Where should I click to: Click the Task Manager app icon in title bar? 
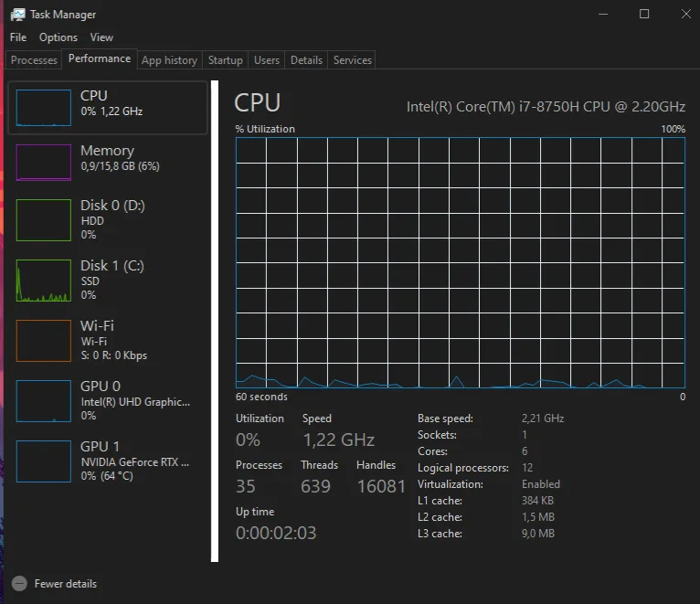click(18, 15)
